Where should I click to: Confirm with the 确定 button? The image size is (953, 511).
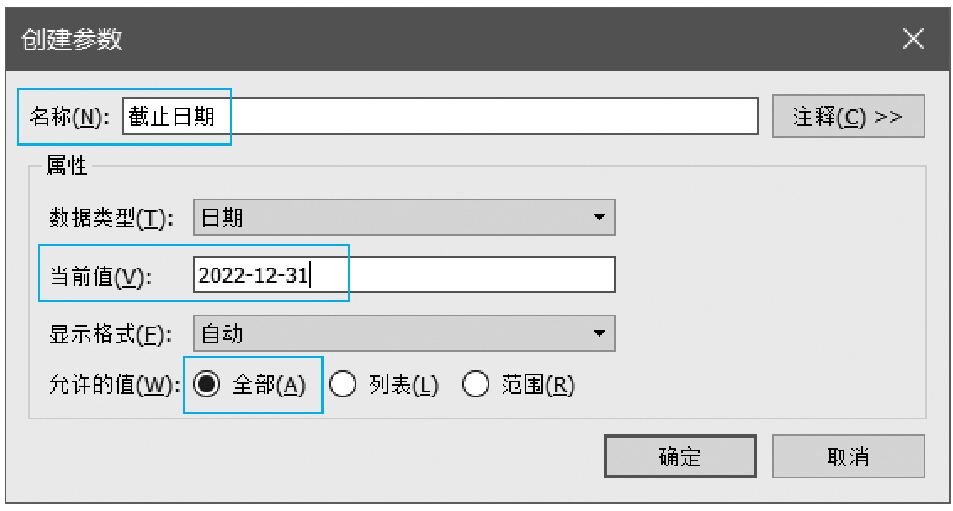(680, 456)
